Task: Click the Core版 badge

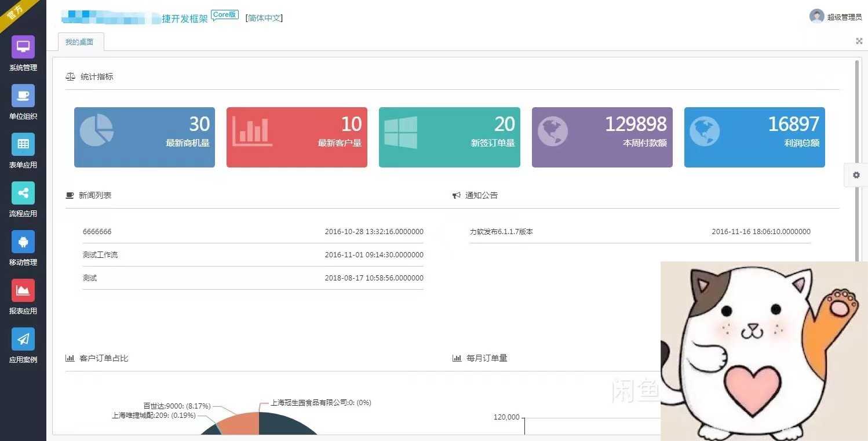Action: pyautogui.click(x=225, y=15)
